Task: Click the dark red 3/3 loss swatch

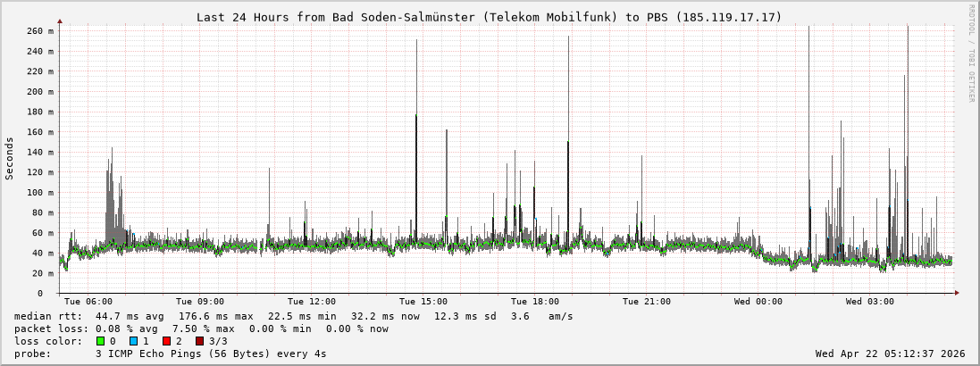Action: pyautogui.click(x=199, y=341)
